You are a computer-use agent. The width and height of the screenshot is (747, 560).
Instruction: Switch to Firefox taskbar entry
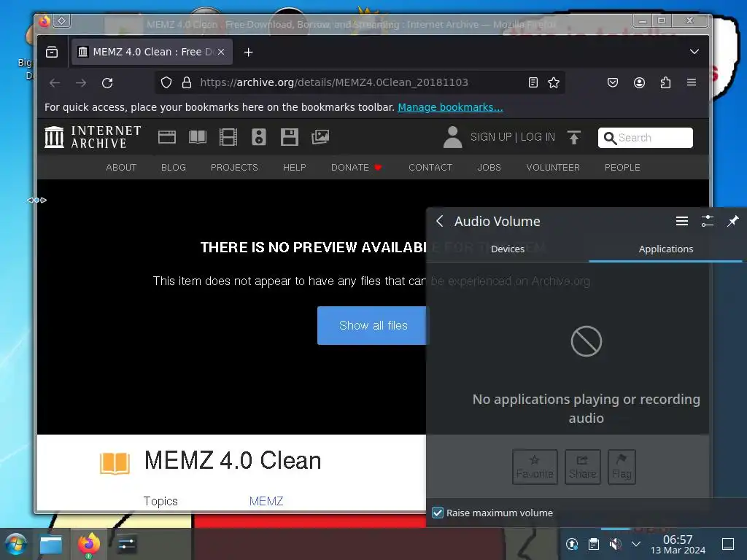88,544
